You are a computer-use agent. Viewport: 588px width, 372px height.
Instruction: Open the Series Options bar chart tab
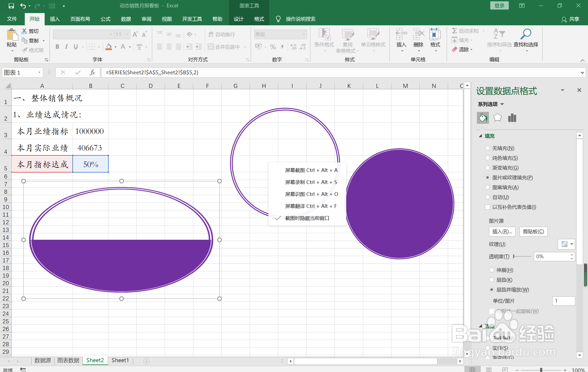[x=512, y=118]
